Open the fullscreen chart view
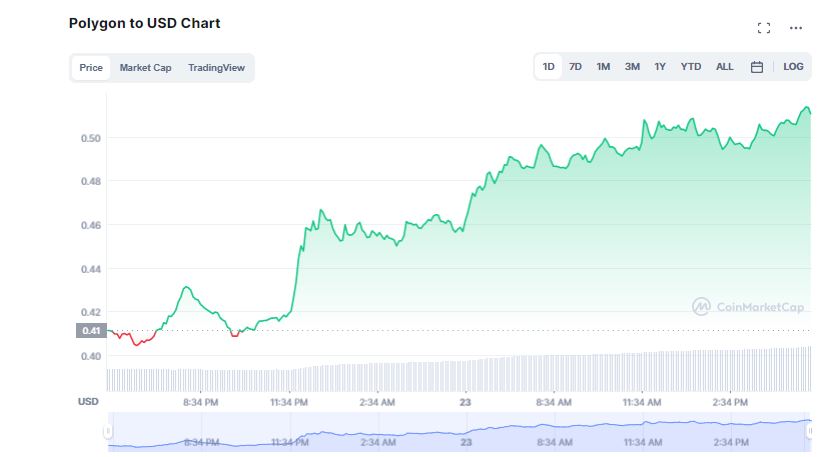The image size is (836, 457). [763, 28]
